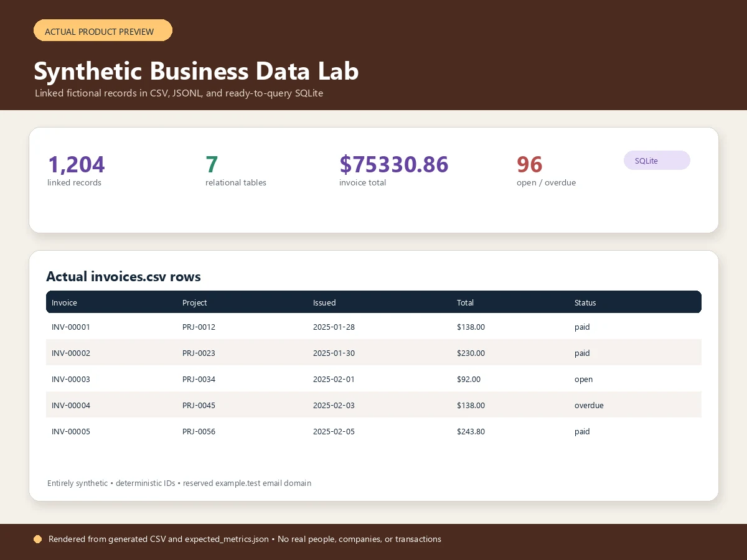The height and width of the screenshot is (560, 747).
Task: Select invoice INV-00002 cell
Action: coord(71,353)
